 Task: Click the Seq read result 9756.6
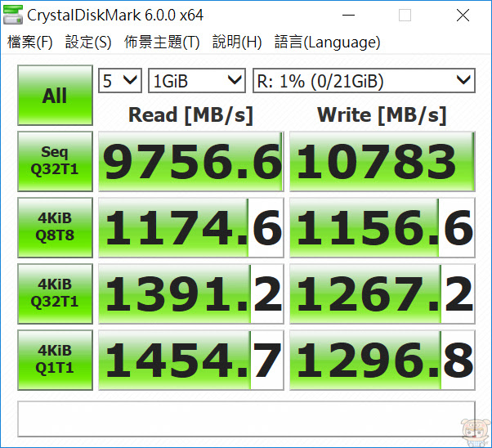click(191, 161)
